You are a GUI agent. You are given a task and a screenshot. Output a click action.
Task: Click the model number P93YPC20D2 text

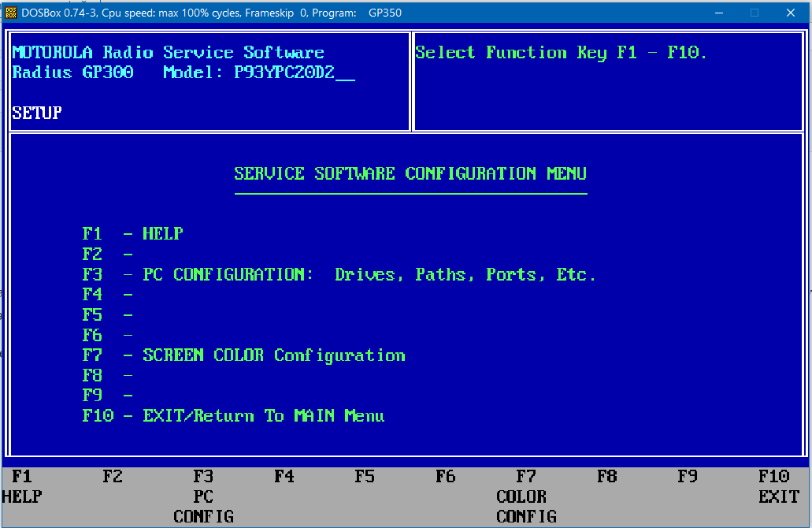tap(284, 72)
